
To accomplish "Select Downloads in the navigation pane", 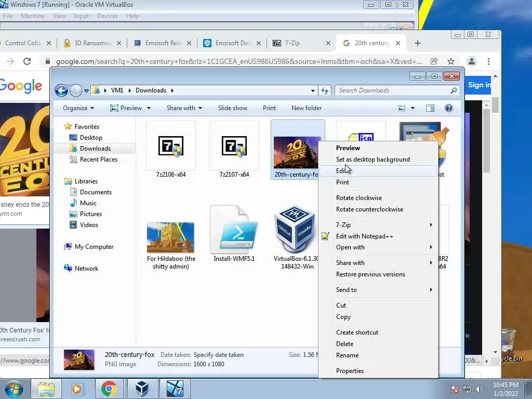I will tap(95, 148).
